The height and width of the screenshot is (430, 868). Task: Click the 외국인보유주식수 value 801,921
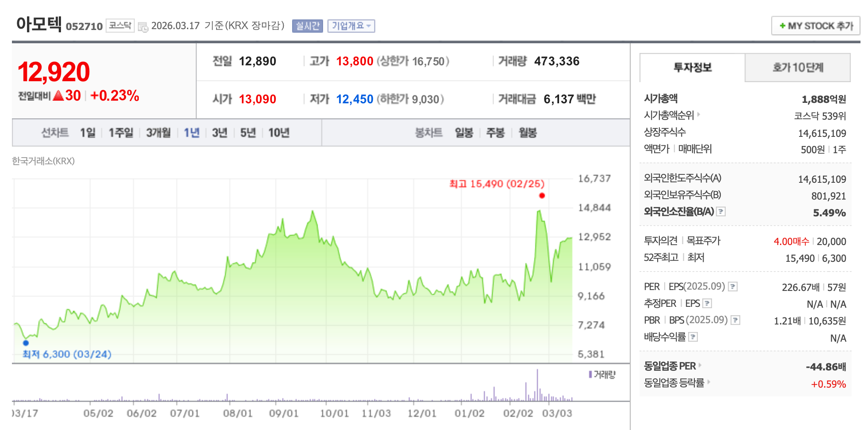[x=829, y=196]
